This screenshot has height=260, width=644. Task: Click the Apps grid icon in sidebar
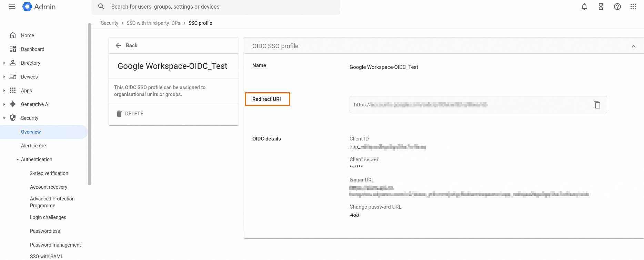(x=13, y=90)
